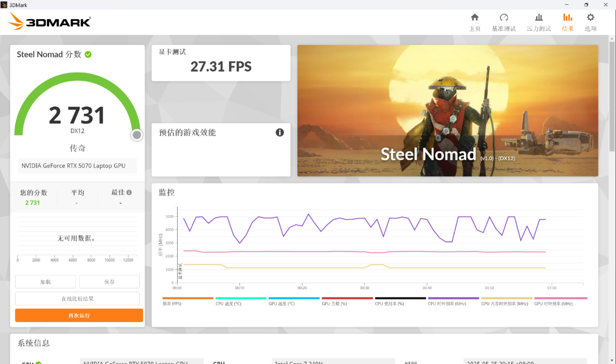Click the 传奇 rating label
This screenshot has width=616, height=364.
[77, 148]
